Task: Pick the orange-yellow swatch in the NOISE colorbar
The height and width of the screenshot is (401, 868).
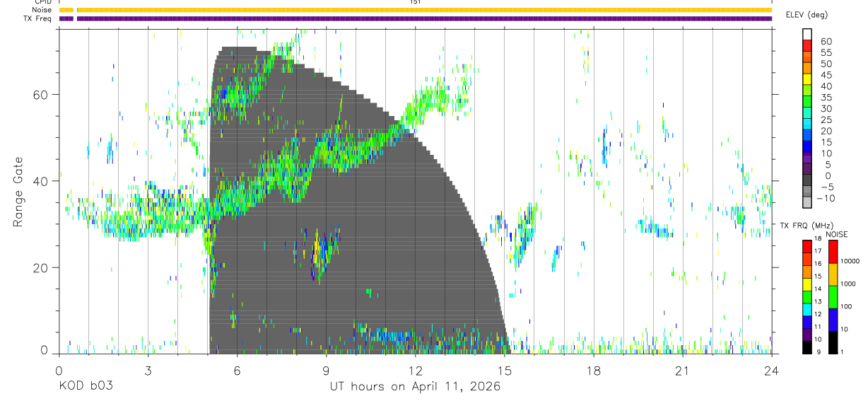Action: (x=833, y=274)
